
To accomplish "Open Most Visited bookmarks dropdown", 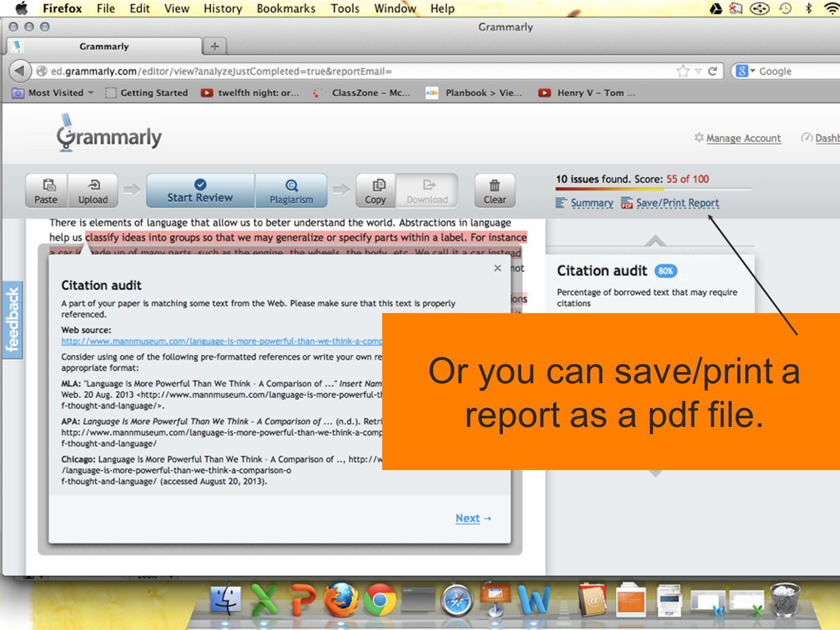I will [x=54, y=93].
